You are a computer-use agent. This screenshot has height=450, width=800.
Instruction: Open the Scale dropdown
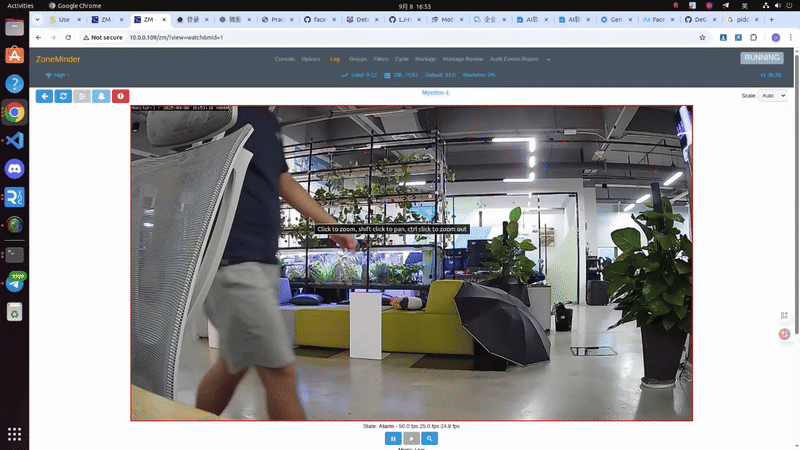[x=773, y=96]
